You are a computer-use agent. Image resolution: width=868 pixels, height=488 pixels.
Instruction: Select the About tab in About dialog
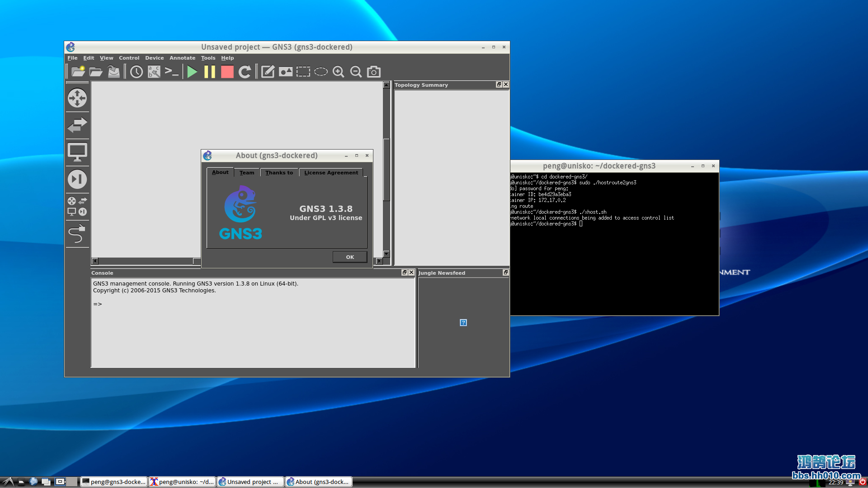tap(220, 172)
